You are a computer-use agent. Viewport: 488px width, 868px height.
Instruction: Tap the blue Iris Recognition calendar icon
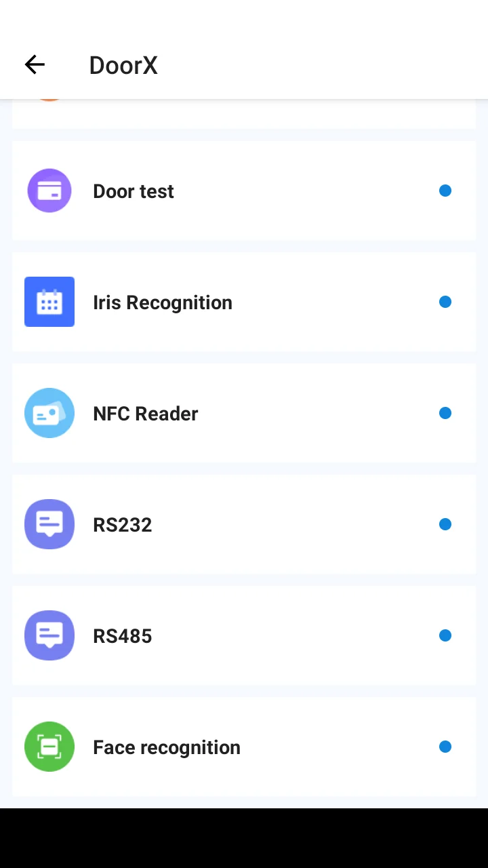tap(49, 302)
